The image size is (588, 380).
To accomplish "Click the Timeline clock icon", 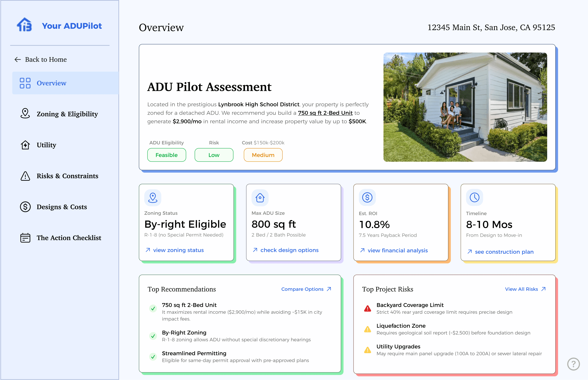I will point(474,197).
